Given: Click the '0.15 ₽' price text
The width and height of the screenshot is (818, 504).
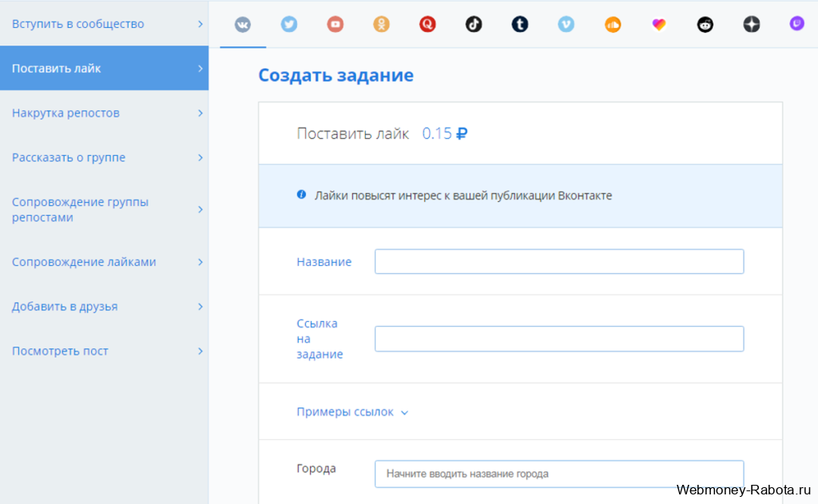Looking at the screenshot, I should tap(444, 133).
